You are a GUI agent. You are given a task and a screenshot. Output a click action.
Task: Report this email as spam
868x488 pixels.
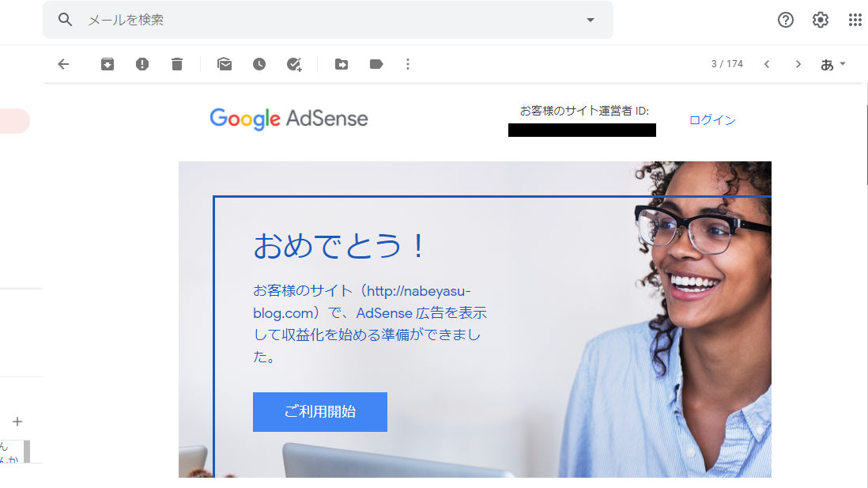tap(142, 64)
